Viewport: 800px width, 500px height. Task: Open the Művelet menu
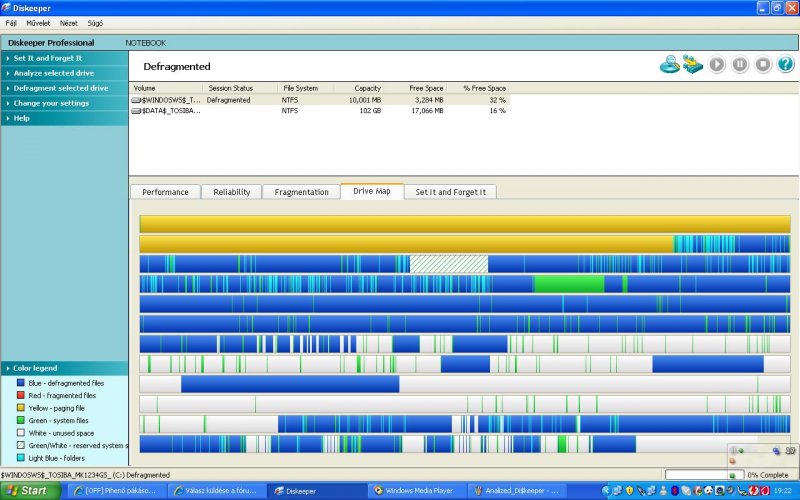click(x=38, y=23)
